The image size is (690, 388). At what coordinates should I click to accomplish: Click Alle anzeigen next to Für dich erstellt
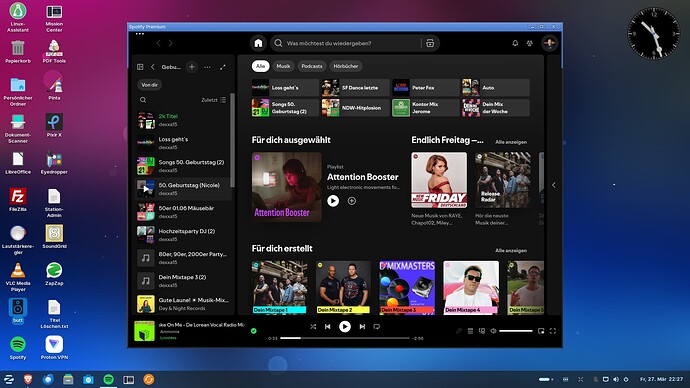tap(511, 250)
